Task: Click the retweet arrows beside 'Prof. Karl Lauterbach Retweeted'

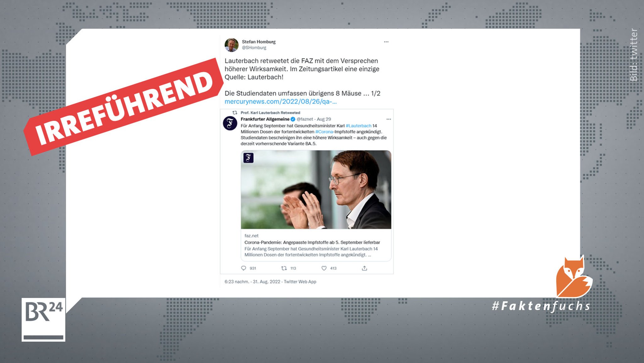Action: (x=235, y=113)
